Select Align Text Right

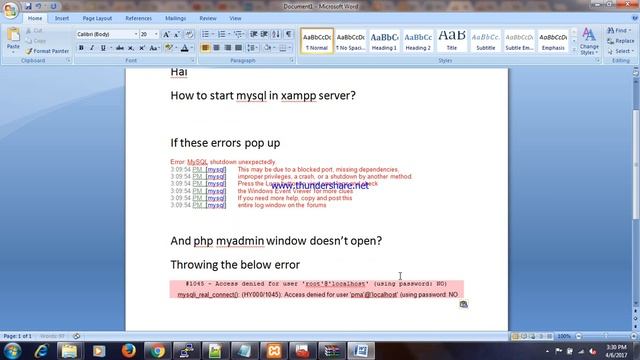point(227,48)
